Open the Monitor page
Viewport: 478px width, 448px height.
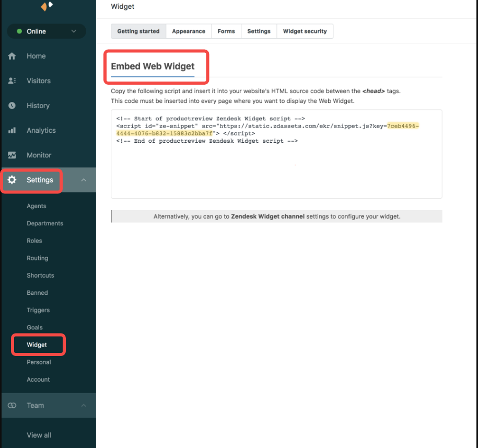pos(39,155)
